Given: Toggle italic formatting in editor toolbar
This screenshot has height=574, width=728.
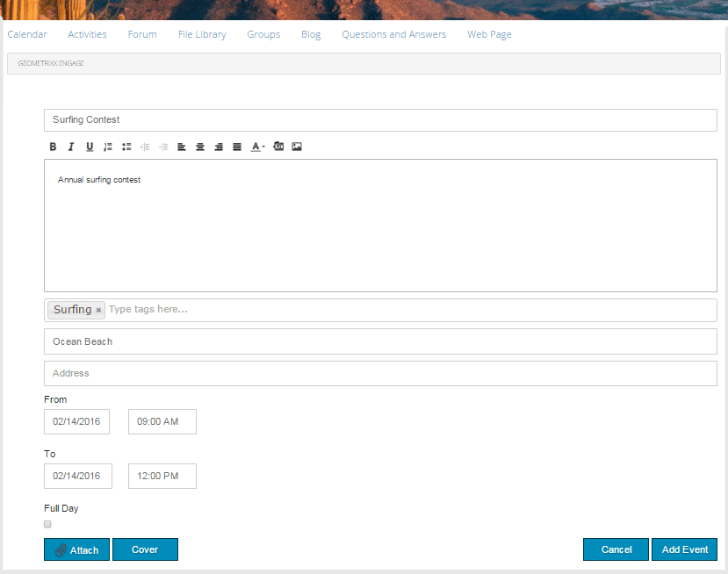Looking at the screenshot, I should click(x=71, y=147).
